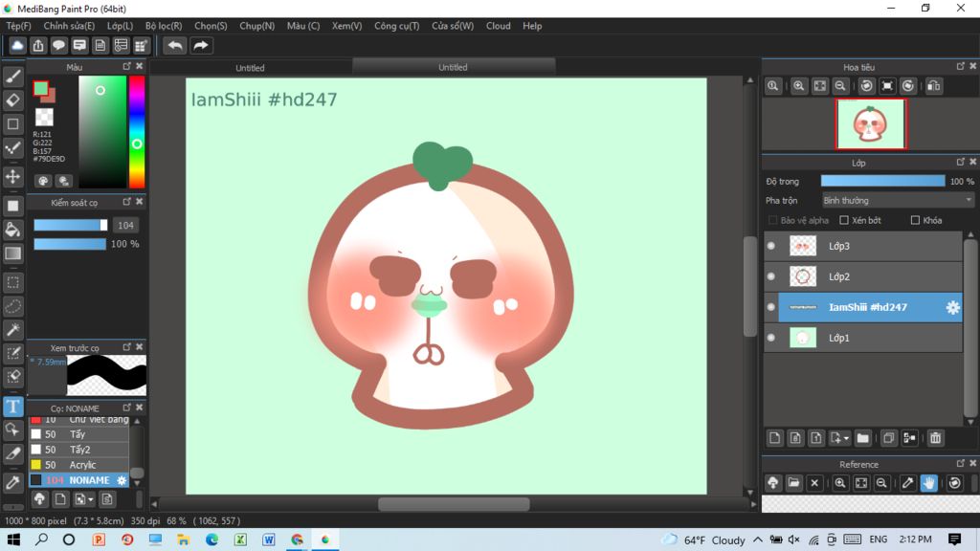Screen dimensions: 980x551
Task: Open the Lớp(L) menu
Action: click(120, 26)
